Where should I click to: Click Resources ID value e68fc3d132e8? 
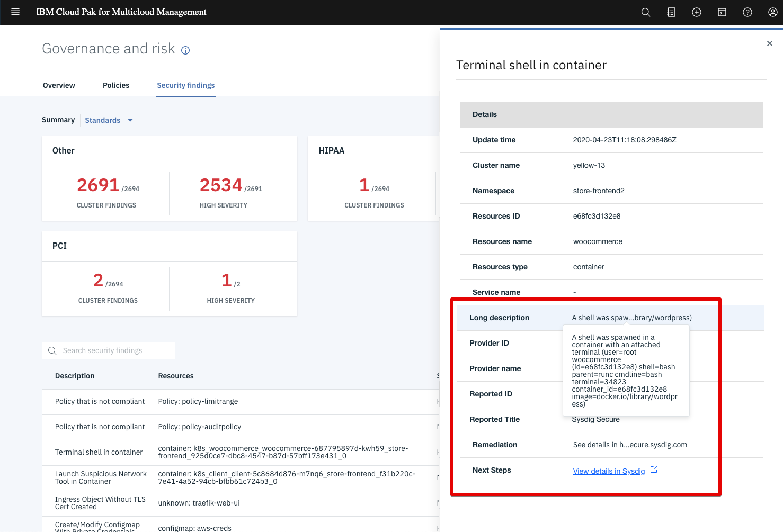coord(597,216)
